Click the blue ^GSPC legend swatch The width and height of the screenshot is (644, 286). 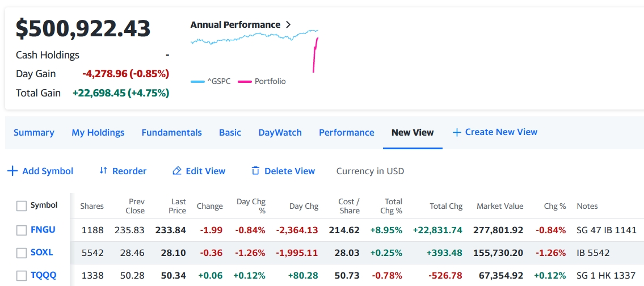(x=197, y=82)
